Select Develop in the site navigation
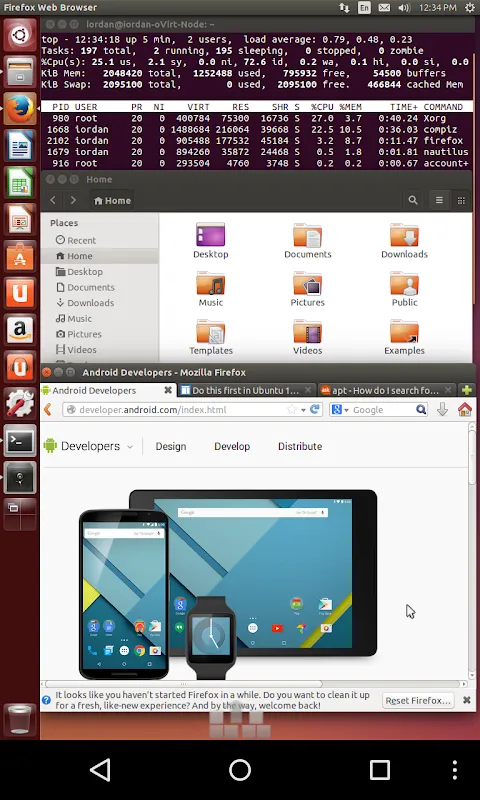This screenshot has height=800, width=480. coord(232,446)
